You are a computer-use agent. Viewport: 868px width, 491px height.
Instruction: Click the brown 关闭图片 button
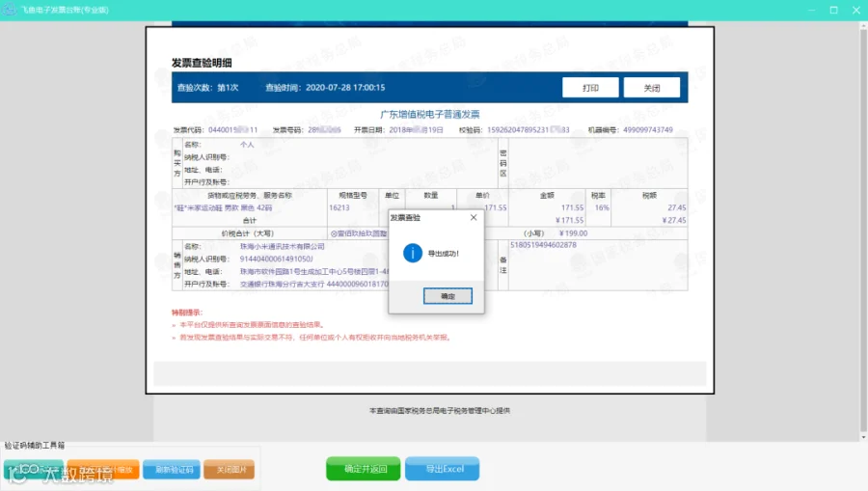click(230, 470)
